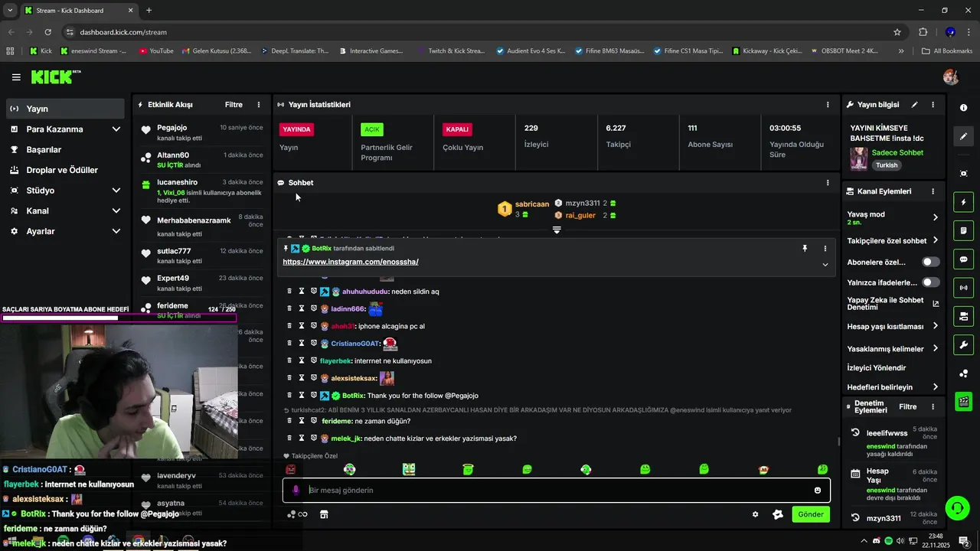The image size is (980, 551).
Task: Unpin the pinned BotRix message
Action: pos(805,249)
